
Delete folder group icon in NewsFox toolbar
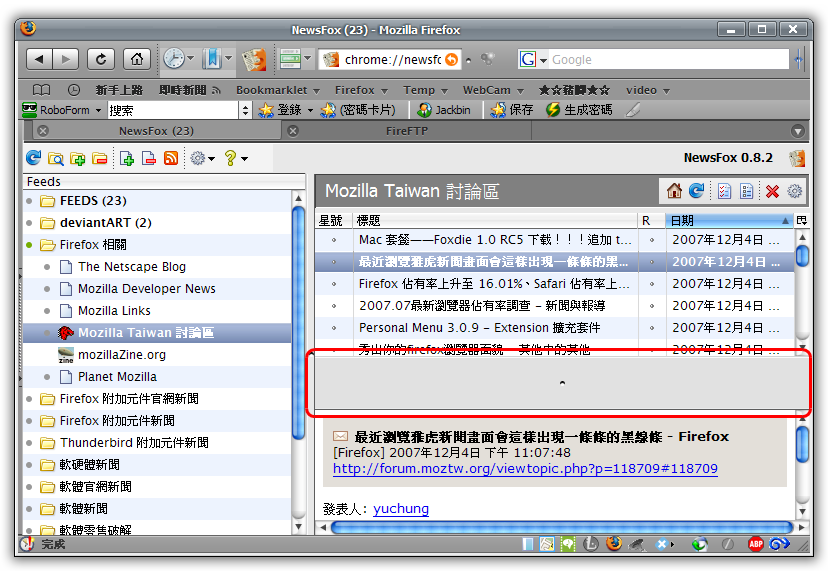point(99,158)
